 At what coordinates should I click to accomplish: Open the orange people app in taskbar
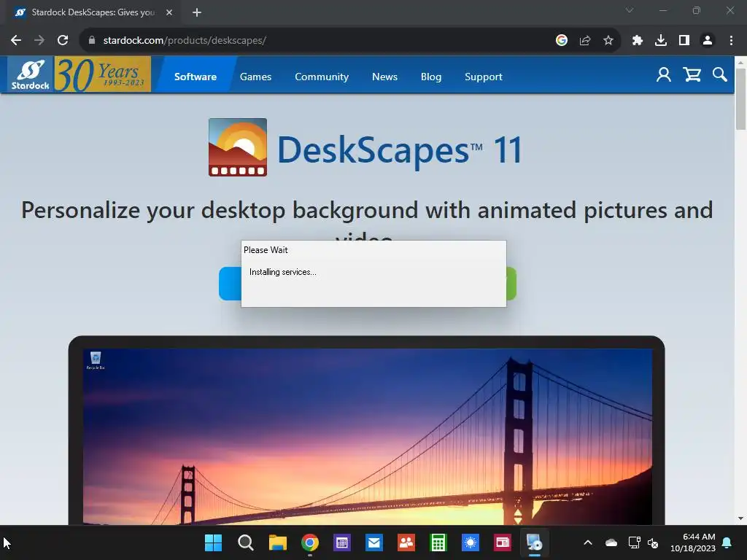pyautogui.click(x=406, y=542)
